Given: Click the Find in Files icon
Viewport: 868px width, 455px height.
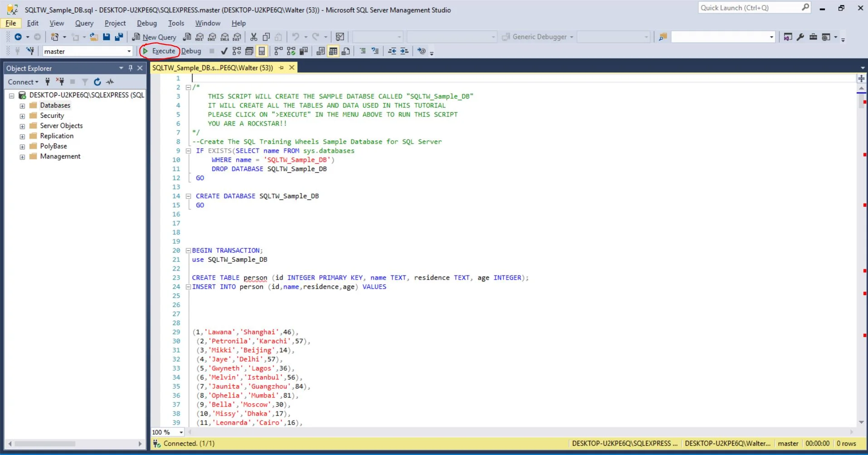Looking at the screenshot, I should [x=663, y=37].
